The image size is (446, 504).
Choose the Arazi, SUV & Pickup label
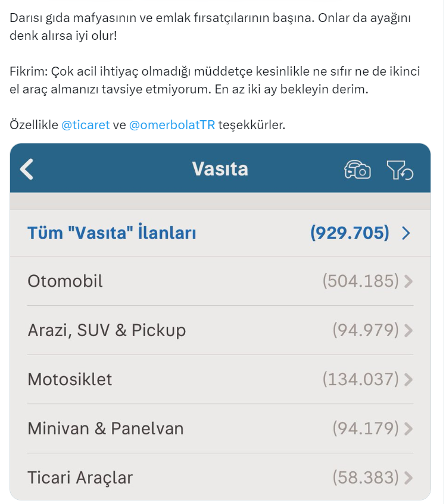coord(107,330)
